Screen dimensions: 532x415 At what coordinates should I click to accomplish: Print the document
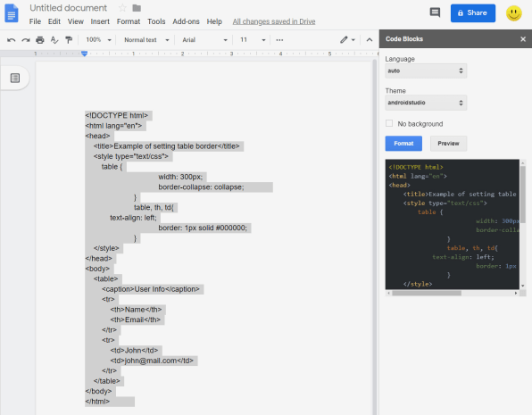click(x=40, y=40)
